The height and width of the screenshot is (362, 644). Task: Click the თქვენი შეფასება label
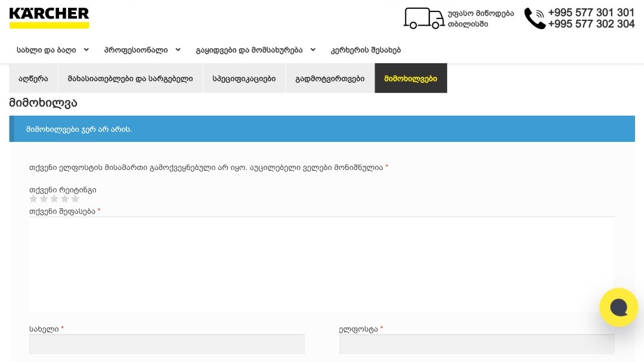click(62, 211)
